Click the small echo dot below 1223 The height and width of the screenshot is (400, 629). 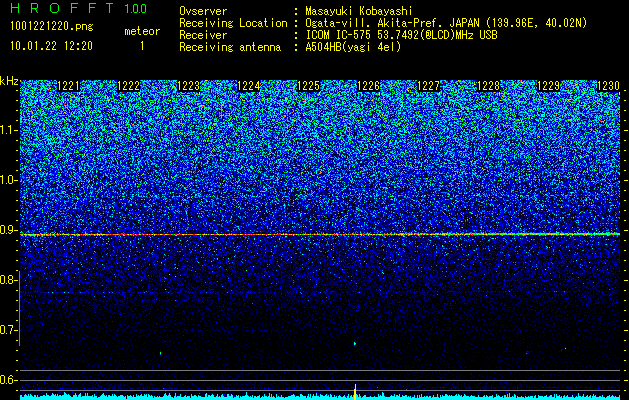coord(160,353)
